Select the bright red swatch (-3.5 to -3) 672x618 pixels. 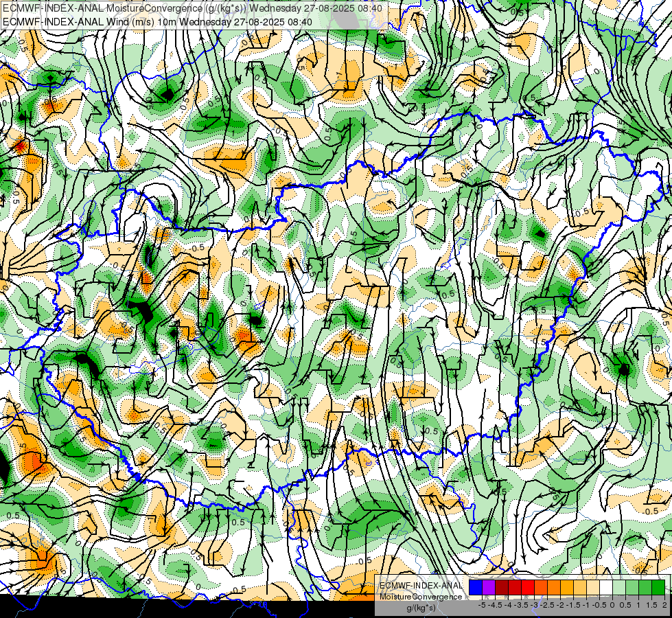click(x=528, y=587)
